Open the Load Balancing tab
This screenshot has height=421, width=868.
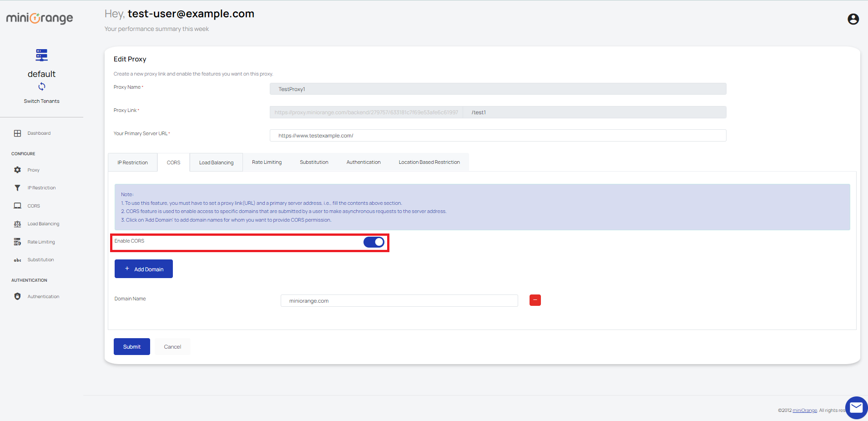tap(216, 162)
